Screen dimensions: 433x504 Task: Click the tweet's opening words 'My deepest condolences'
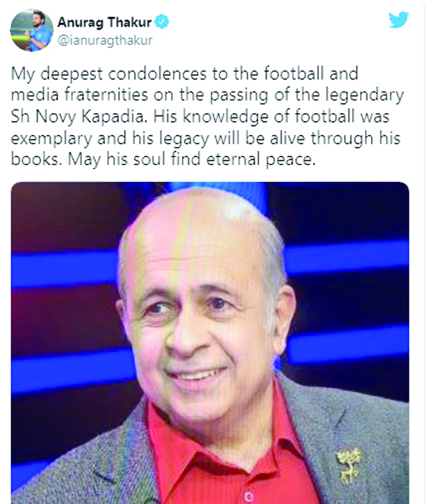(109, 74)
